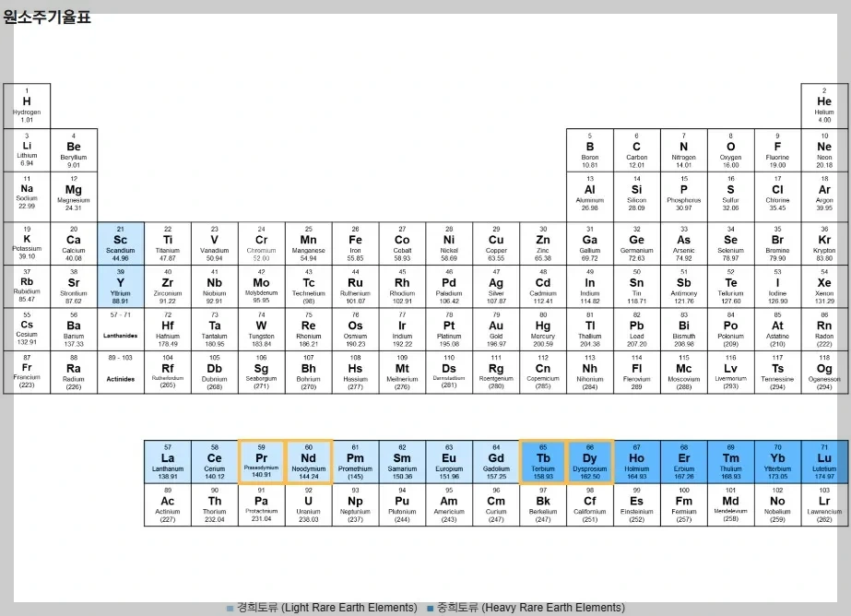851x616 pixels.
Task: Click the Holmium (Ho) cell
Action: click(636, 462)
